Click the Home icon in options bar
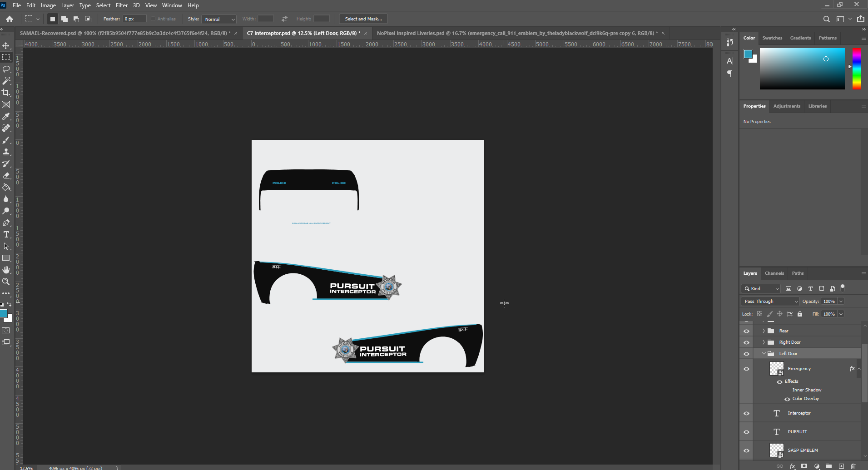The width and height of the screenshot is (868, 470). (10, 19)
